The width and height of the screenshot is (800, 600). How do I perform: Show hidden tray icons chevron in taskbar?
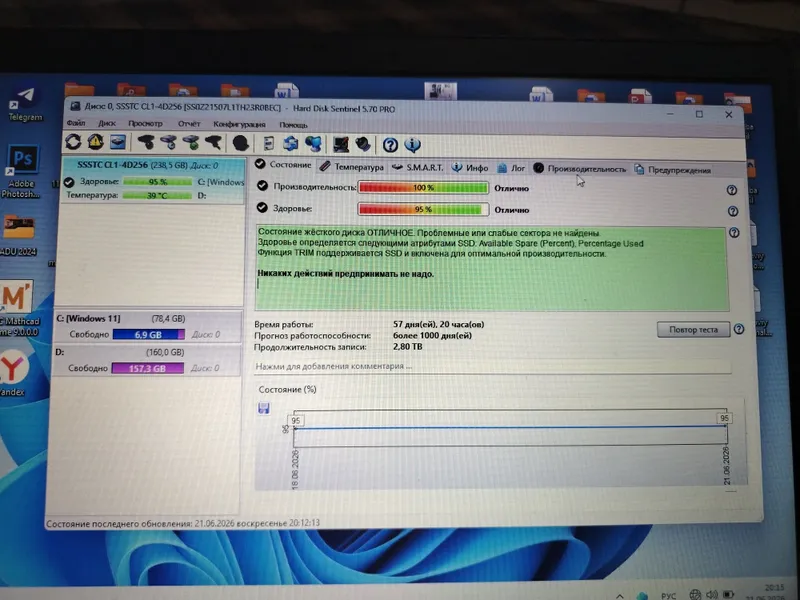tap(619, 595)
